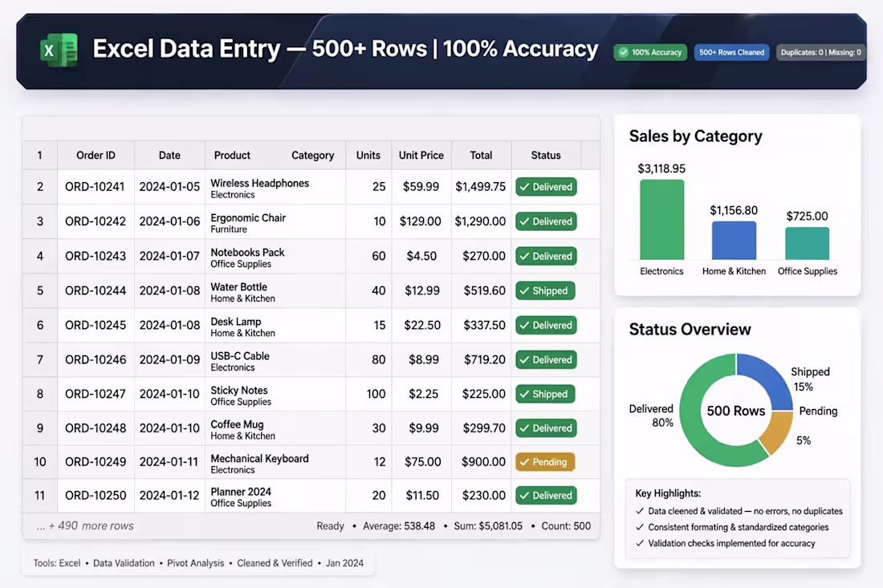Image resolution: width=883 pixels, height=588 pixels.
Task: Click the Duplicates: 0 | Missing: 0 badge
Action: coord(820,52)
